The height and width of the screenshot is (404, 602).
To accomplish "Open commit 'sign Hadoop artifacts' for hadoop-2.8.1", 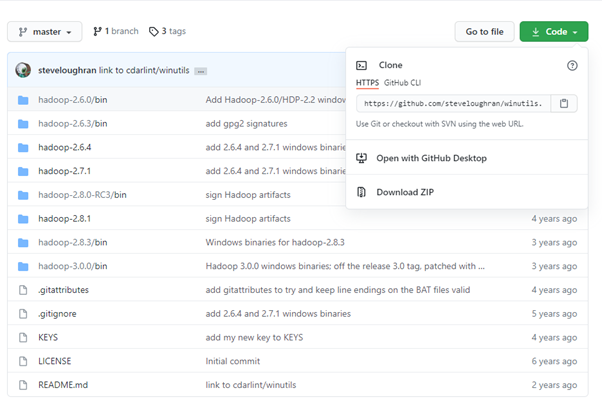I will (x=248, y=219).
